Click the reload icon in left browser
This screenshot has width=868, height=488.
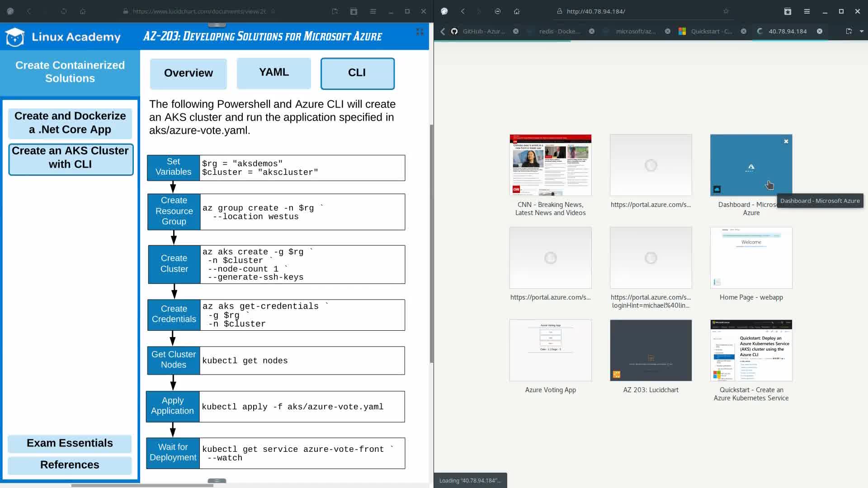pyautogui.click(x=64, y=11)
